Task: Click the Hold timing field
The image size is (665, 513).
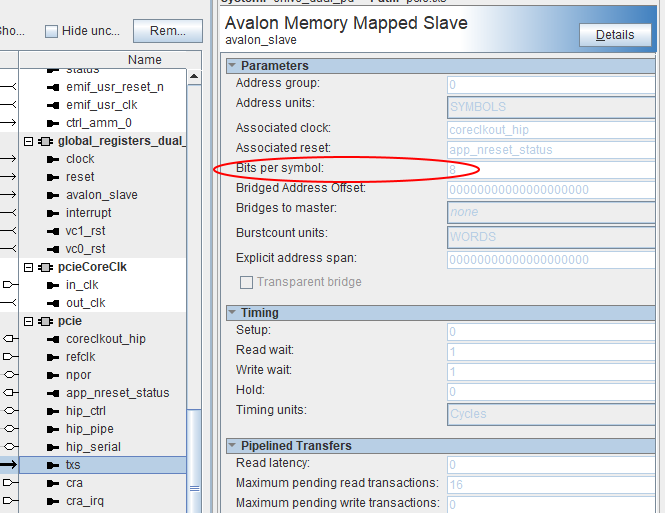Action: click(x=551, y=391)
